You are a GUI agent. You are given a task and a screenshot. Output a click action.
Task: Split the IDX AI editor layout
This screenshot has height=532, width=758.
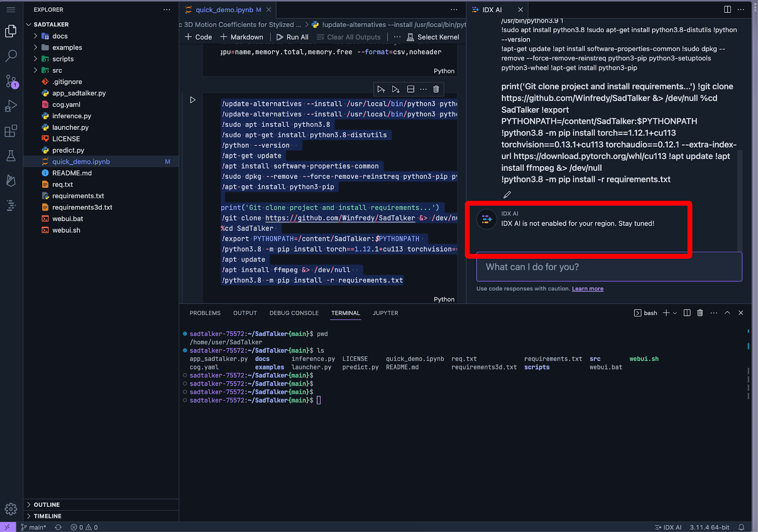[x=728, y=9]
